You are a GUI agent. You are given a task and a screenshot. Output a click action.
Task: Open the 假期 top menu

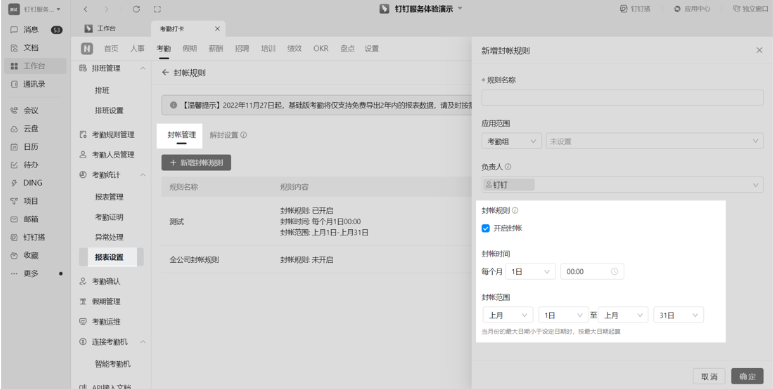(x=190, y=48)
